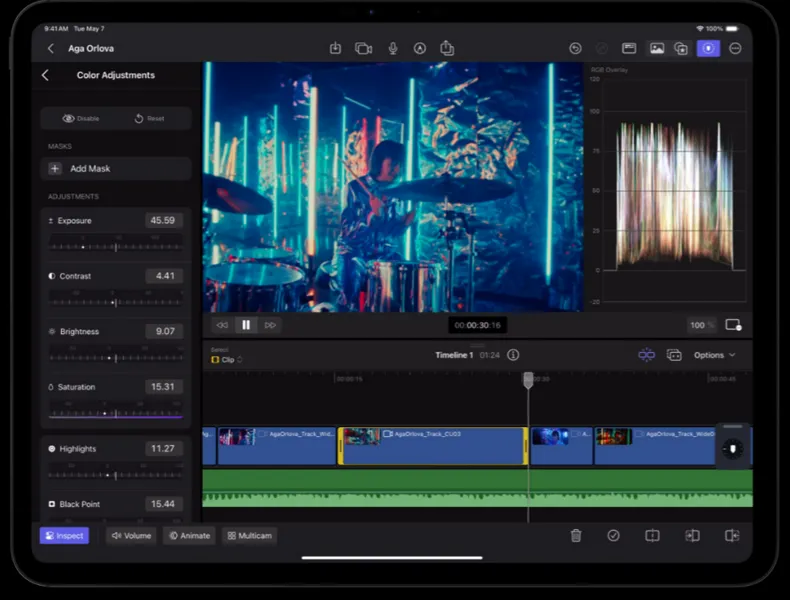Image resolution: width=790 pixels, height=600 pixels.
Task: Switch to the Volume tab
Action: (x=131, y=536)
